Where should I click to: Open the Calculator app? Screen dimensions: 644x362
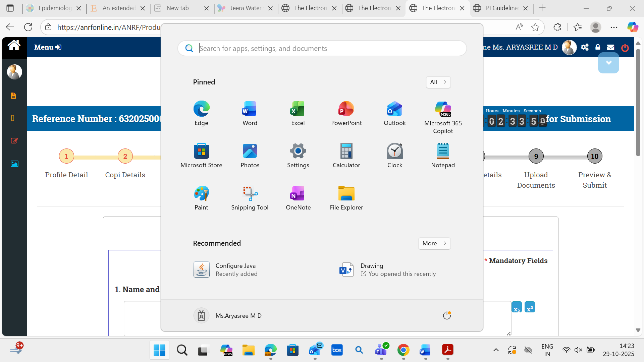pos(346,156)
